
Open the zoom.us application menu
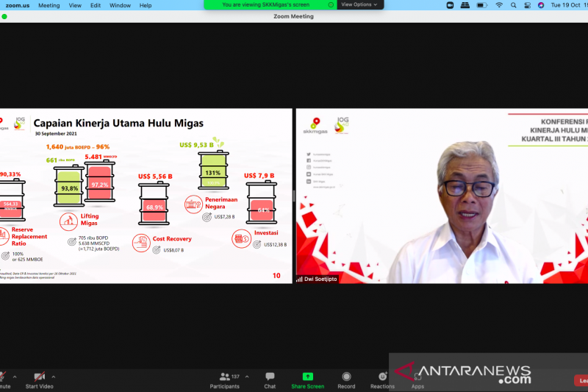click(18, 5)
